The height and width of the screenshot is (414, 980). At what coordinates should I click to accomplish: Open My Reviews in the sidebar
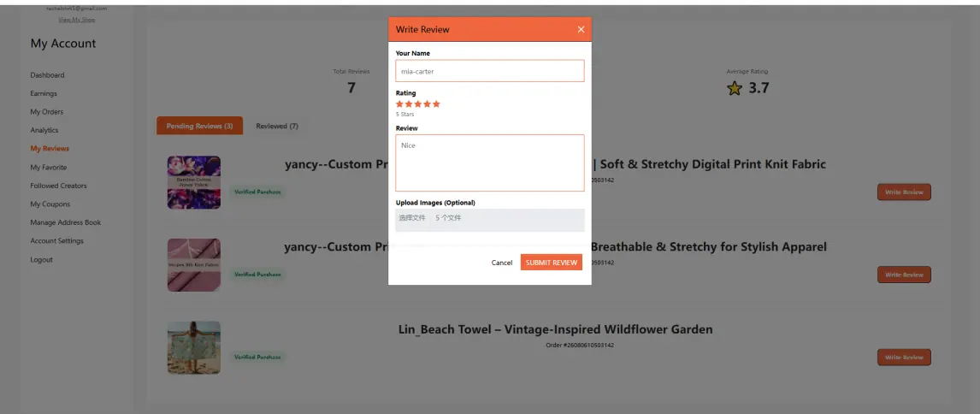click(x=50, y=149)
